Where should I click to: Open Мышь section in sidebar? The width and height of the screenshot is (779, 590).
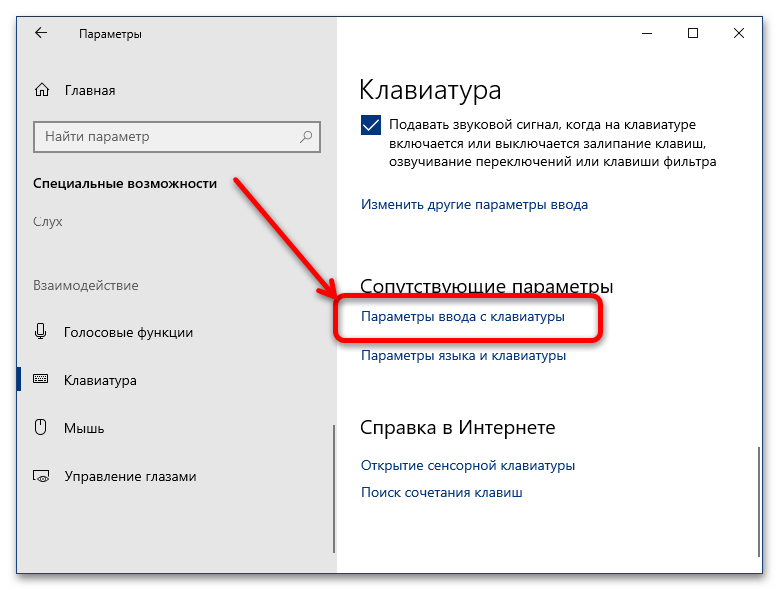pyautogui.click(x=84, y=428)
